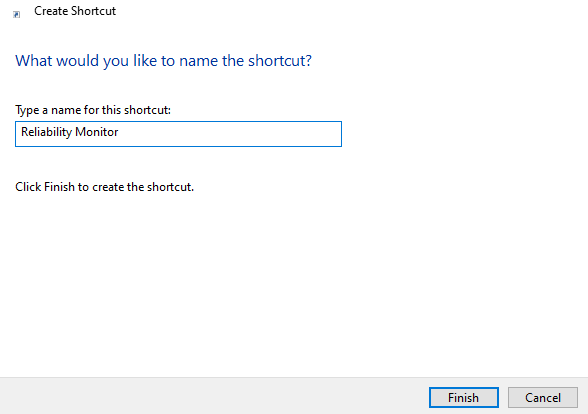Click the 'Type a name for this shortcut:' label
Screen dimensions: 588x414
(93, 110)
